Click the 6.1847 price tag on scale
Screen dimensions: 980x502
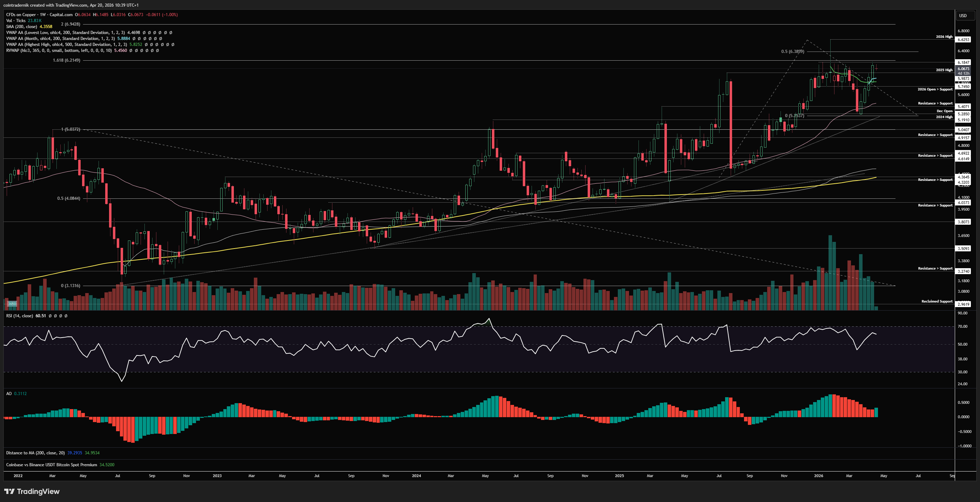coord(963,62)
